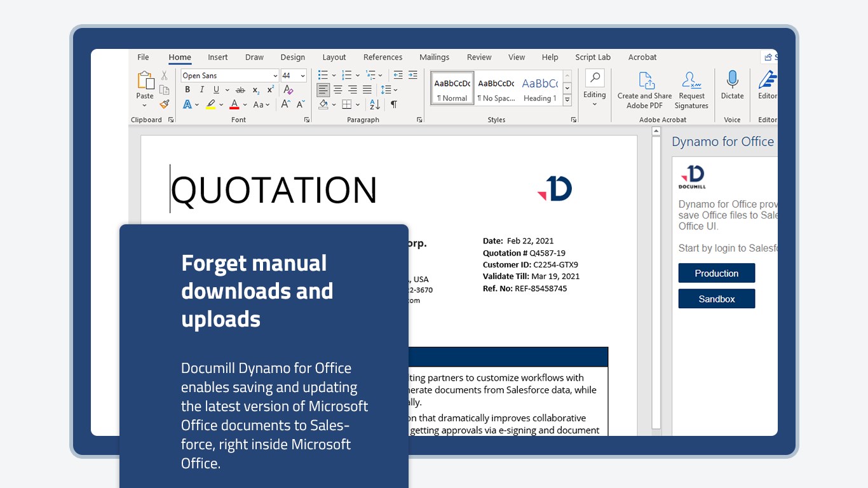Launch the Editor pen icon

coord(768,80)
